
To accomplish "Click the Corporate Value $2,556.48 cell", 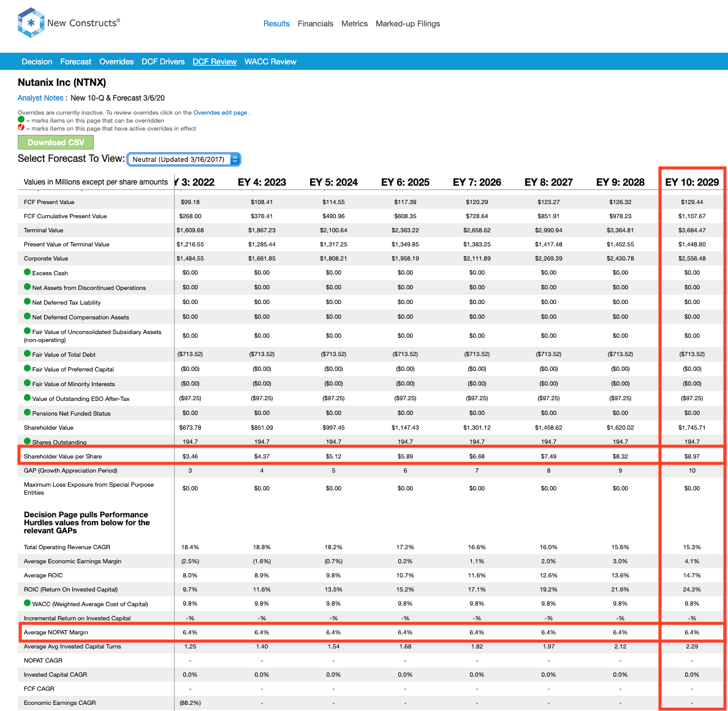I will (x=692, y=259).
